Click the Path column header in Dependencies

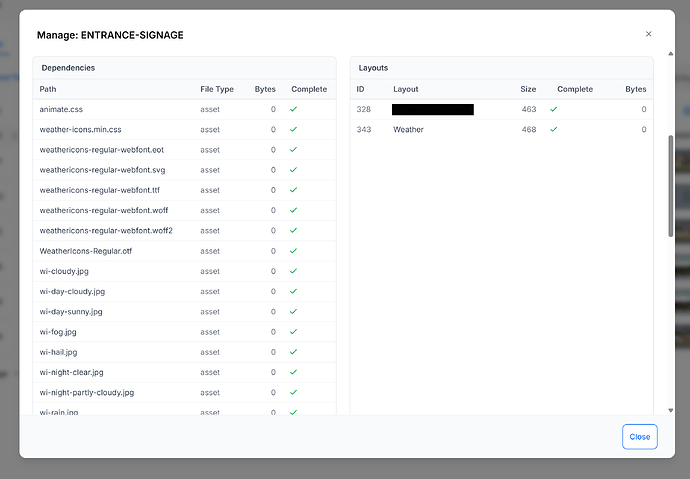point(48,89)
